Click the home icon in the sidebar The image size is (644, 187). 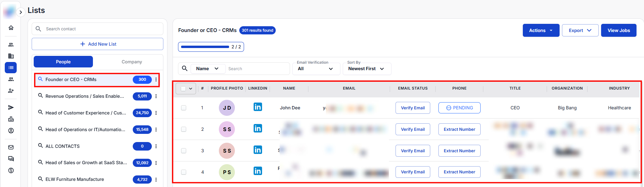click(11, 28)
